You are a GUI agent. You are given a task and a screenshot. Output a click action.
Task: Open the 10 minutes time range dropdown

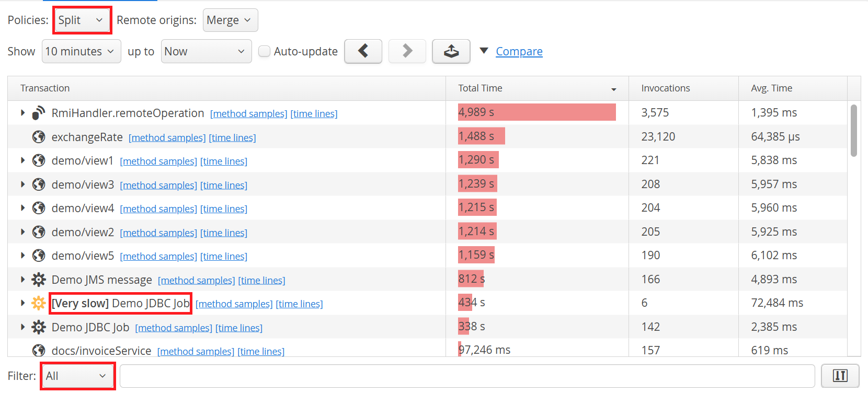pyautogui.click(x=81, y=51)
